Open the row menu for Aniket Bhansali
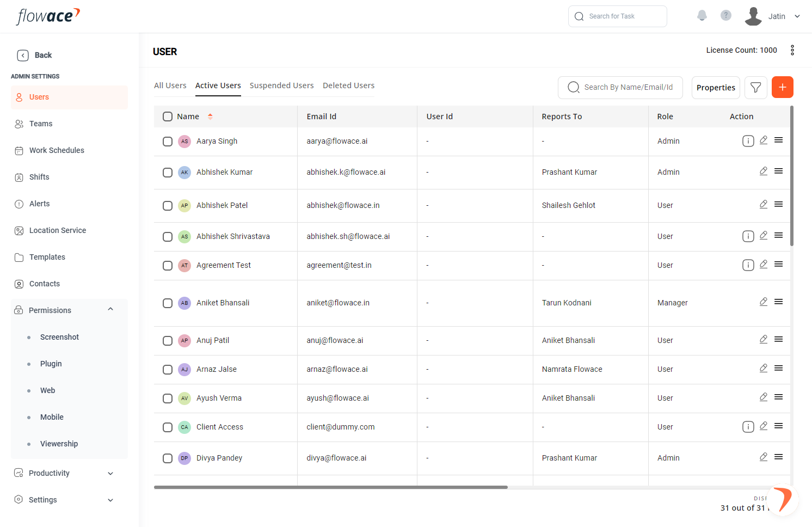Viewport: 812px width, 527px height. click(779, 302)
